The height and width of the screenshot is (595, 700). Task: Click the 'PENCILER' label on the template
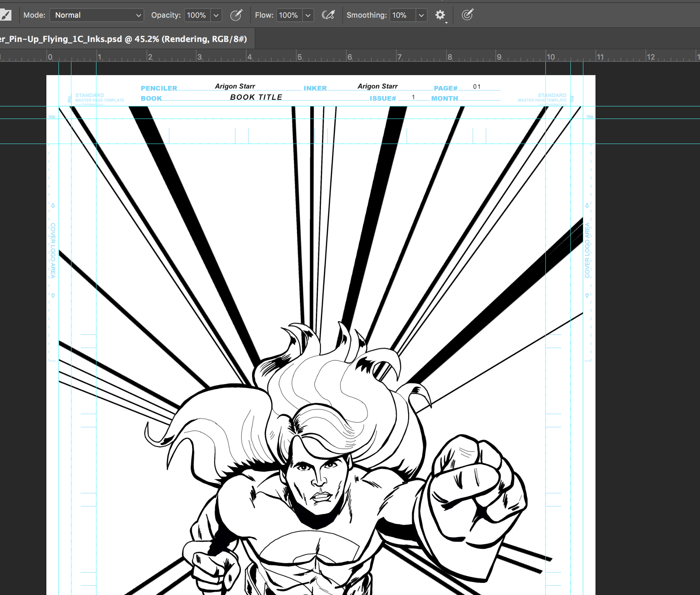tap(159, 88)
